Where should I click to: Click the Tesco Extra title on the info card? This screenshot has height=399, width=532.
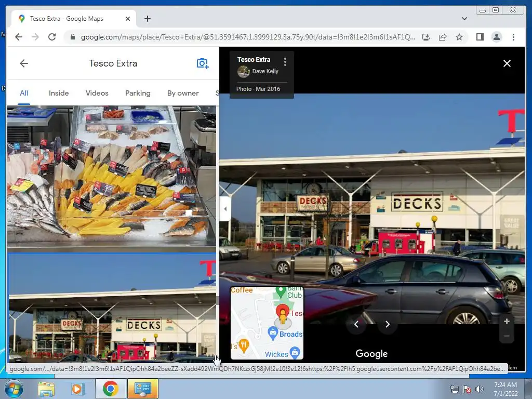[254, 60]
